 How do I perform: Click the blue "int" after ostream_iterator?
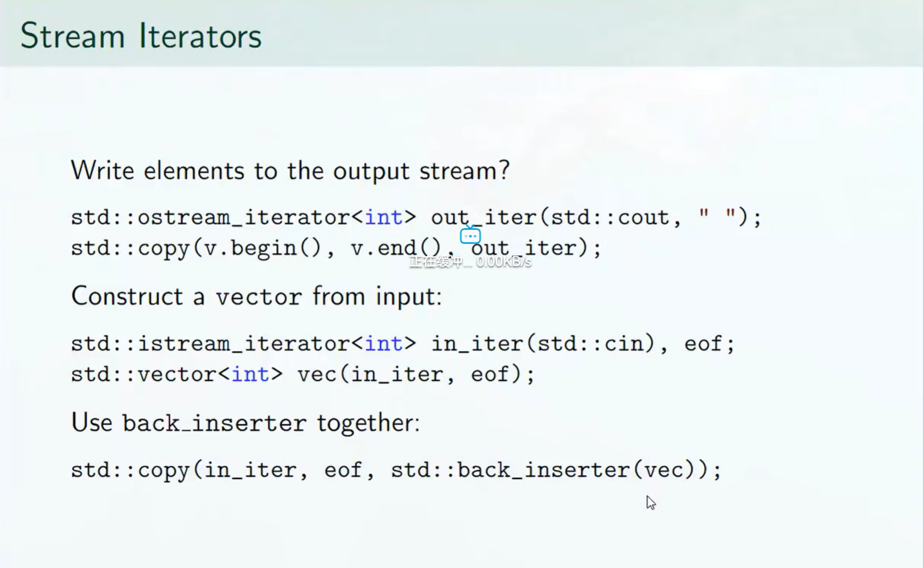coord(384,218)
